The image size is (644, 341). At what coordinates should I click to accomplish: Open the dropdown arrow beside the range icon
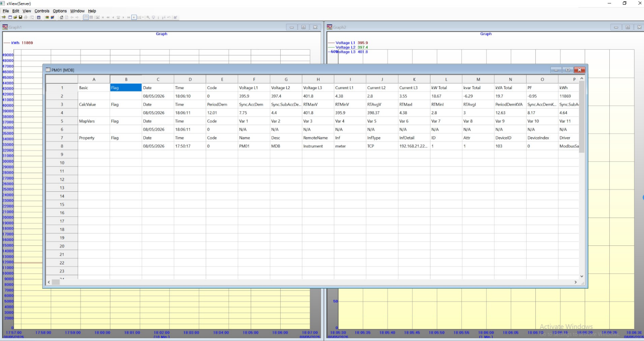(x=144, y=17)
